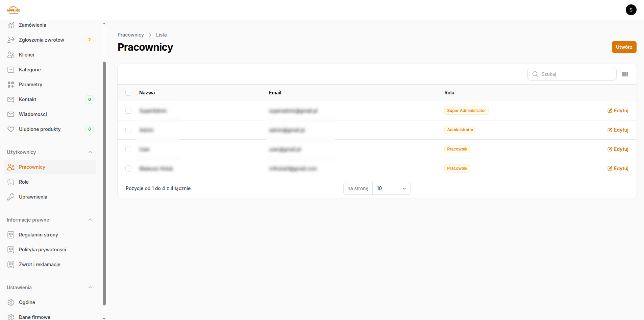This screenshot has width=644, height=320.
Task: Toggle table columns visibility icon
Action: coord(625,74)
